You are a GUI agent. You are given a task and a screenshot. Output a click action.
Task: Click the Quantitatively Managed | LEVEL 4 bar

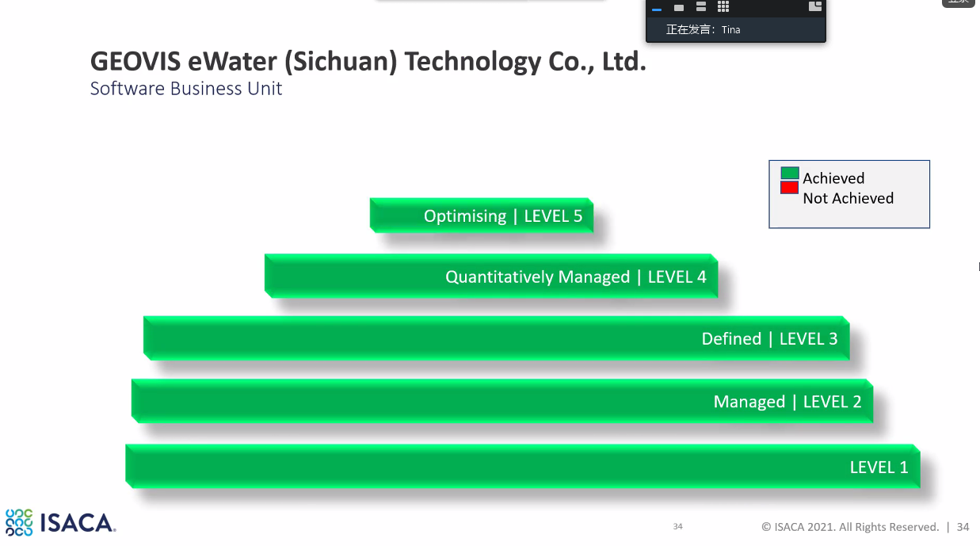(x=491, y=276)
